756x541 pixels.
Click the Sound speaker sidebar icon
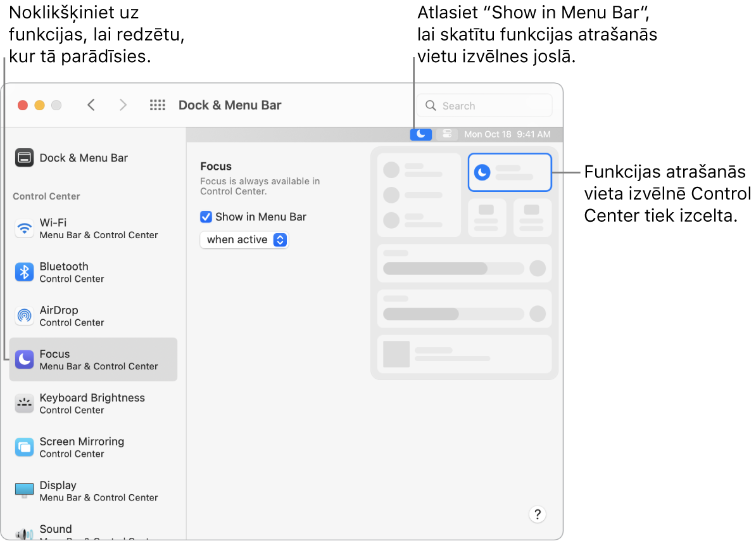tap(24, 534)
